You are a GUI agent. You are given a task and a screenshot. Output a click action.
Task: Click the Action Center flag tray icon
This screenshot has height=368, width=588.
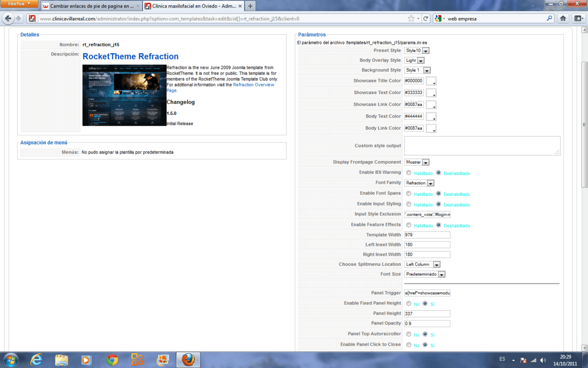523,361
